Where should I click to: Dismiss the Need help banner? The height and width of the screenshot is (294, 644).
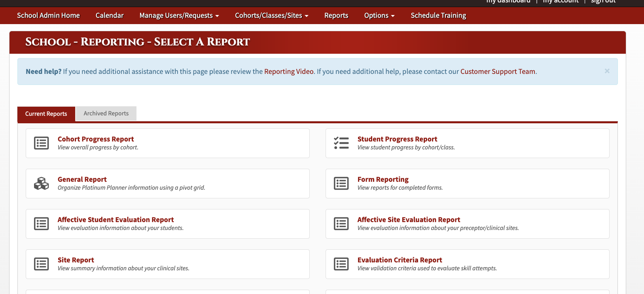(607, 71)
